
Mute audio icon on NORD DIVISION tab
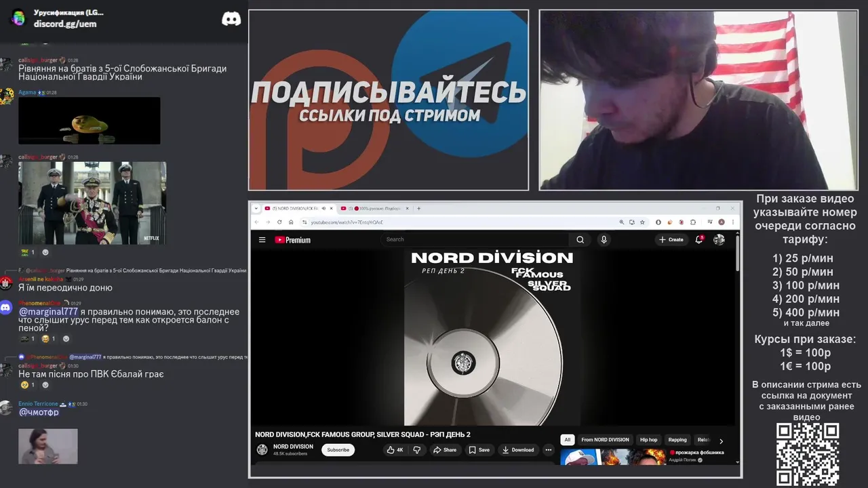[323, 208]
